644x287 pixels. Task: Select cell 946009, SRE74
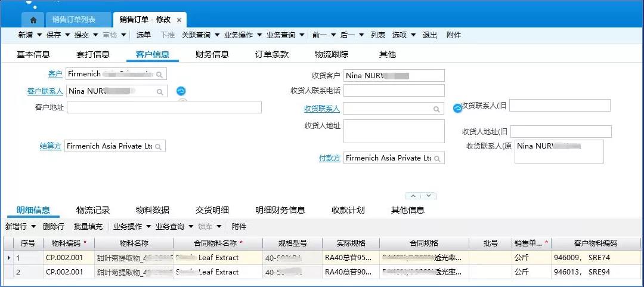coord(596,258)
